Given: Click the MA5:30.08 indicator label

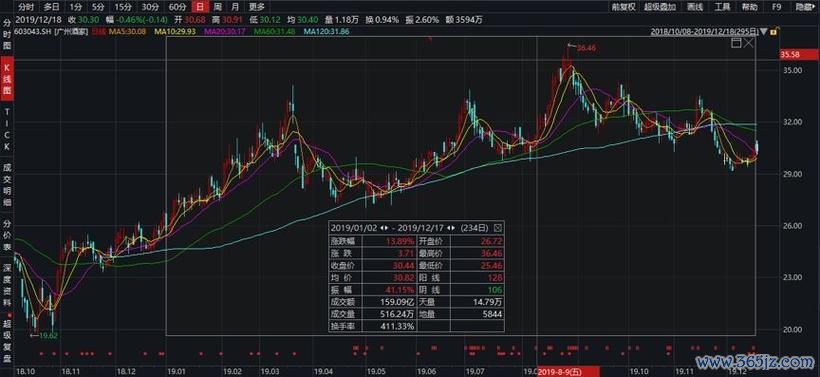Looking at the screenshot, I should coord(127,31).
